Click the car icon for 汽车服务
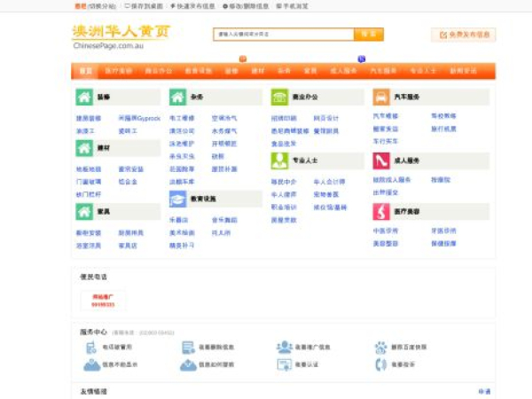Viewport: 532px width, 399px height. 381,98
